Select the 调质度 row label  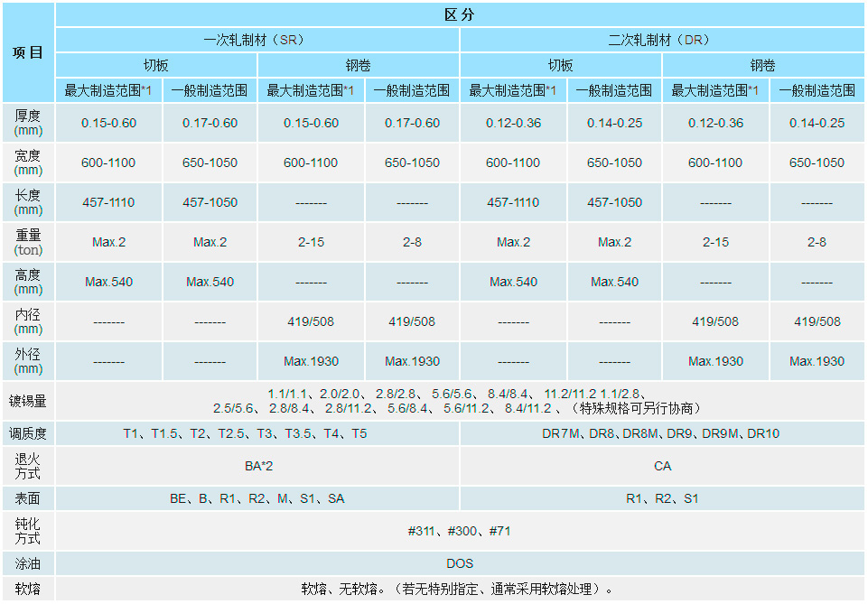point(28,433)
